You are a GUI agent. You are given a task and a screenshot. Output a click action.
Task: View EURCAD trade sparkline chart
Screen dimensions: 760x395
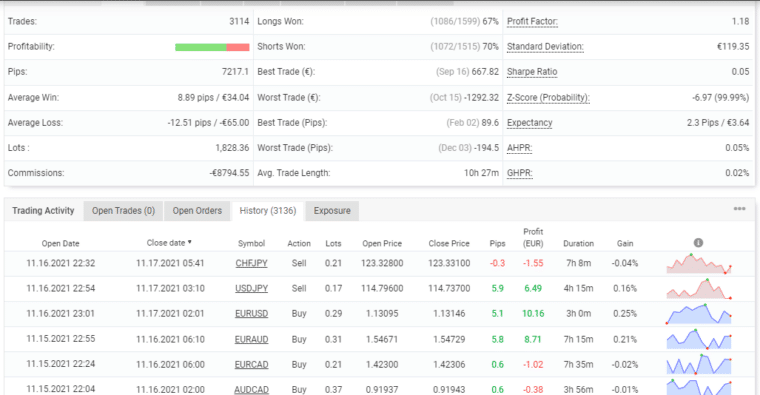pyautogui.click(x=698, y=364)
